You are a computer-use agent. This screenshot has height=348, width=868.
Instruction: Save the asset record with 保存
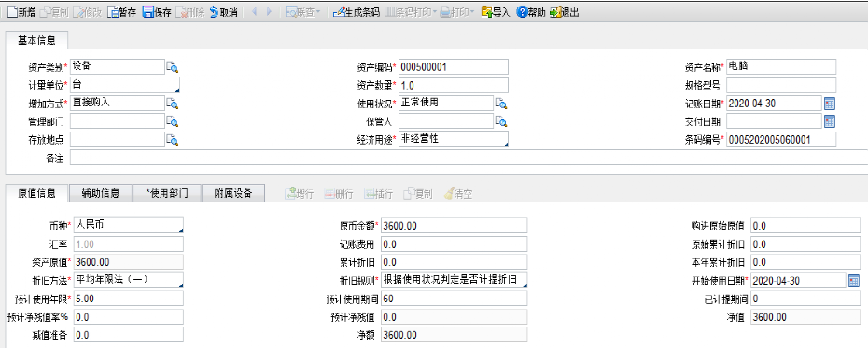(157, 12)
